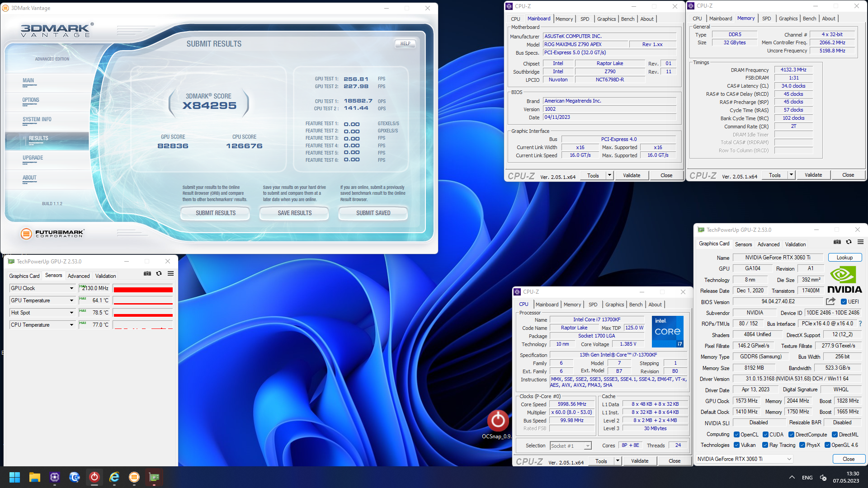Toggle the Vulkan checkbox
Screen dimensions: 868x488
pyautogui.click(x=736, y=445)
